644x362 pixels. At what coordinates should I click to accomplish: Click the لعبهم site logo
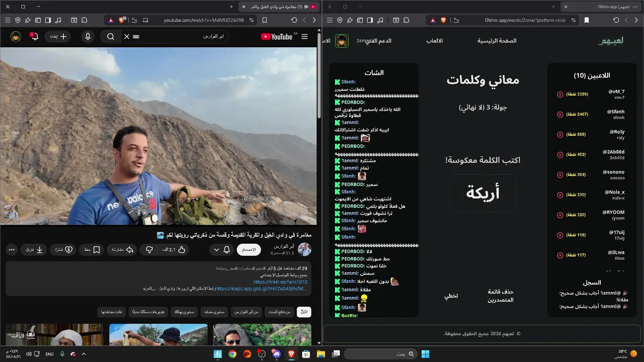(611, 41)
